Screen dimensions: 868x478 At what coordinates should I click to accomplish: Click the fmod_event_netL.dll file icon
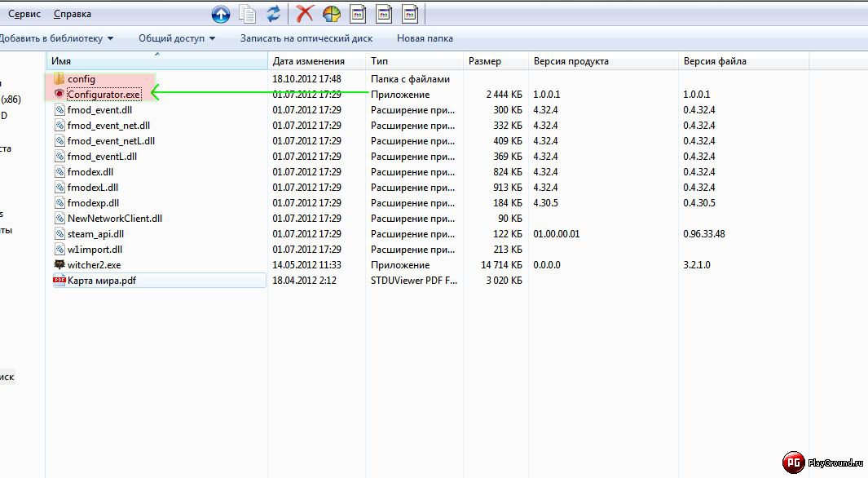(59, 140)
